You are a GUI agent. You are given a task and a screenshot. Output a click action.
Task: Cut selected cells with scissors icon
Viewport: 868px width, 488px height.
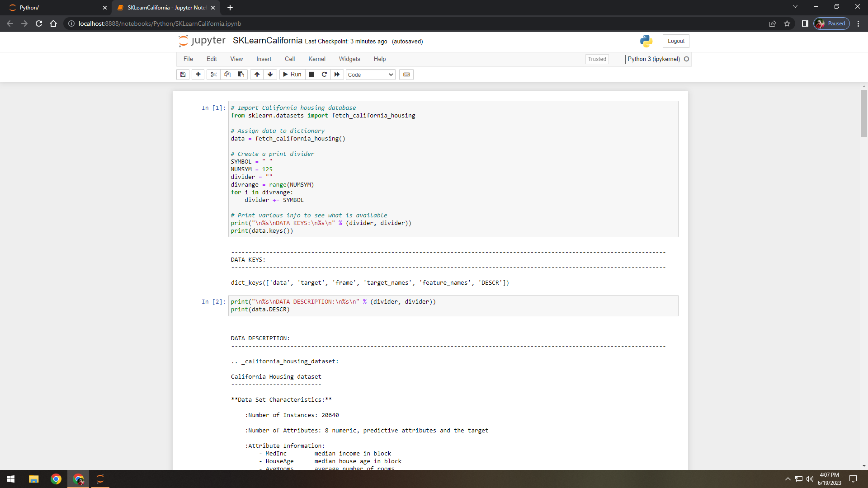[214, 75]
